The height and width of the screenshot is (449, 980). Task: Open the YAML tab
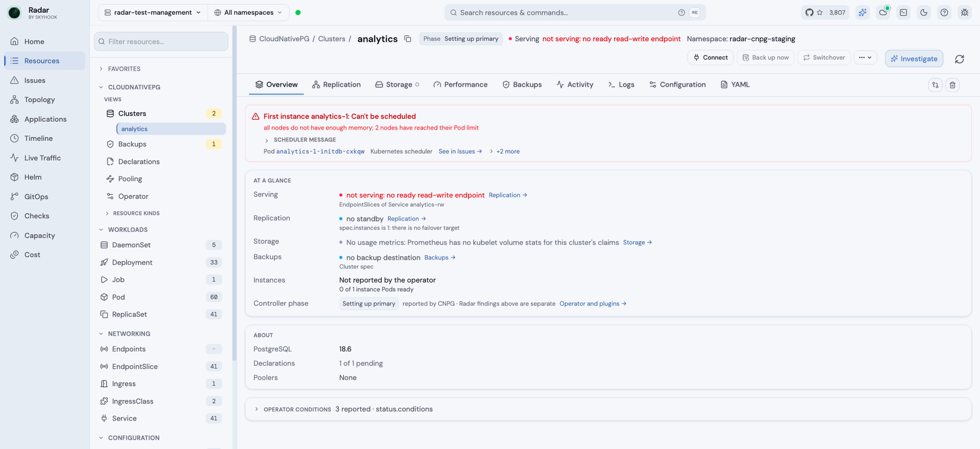tap(735, 85)
